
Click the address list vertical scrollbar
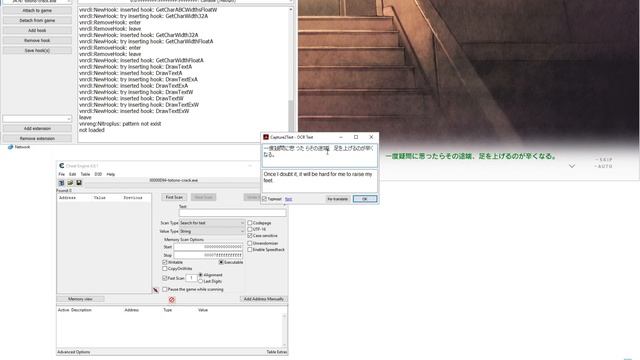click(x=284, y=331)
